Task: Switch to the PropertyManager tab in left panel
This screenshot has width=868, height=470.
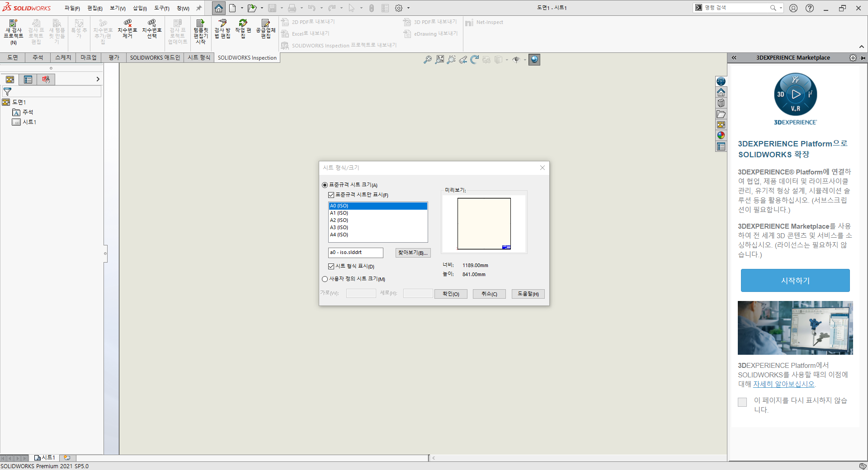Action: point(28,80)
